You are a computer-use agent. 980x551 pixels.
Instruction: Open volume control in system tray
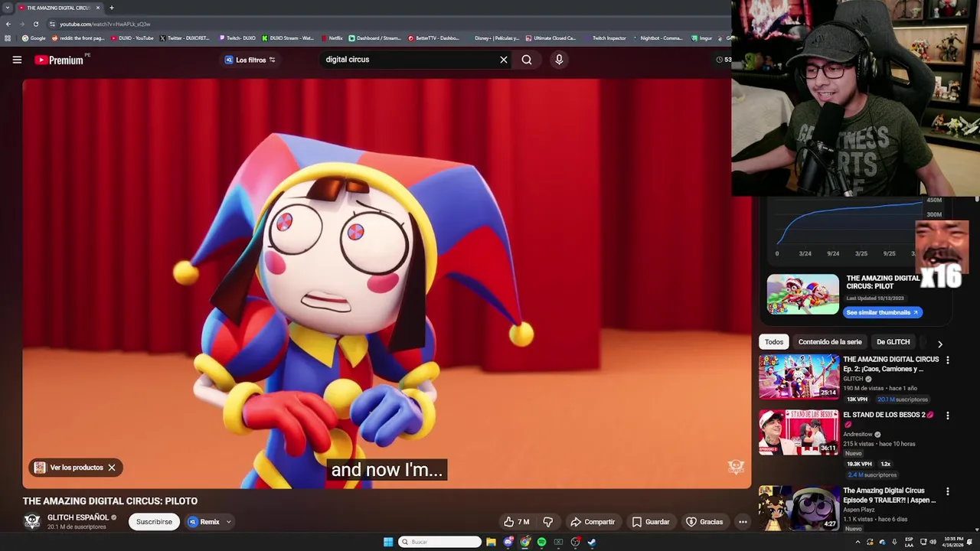tap(933, 542)
